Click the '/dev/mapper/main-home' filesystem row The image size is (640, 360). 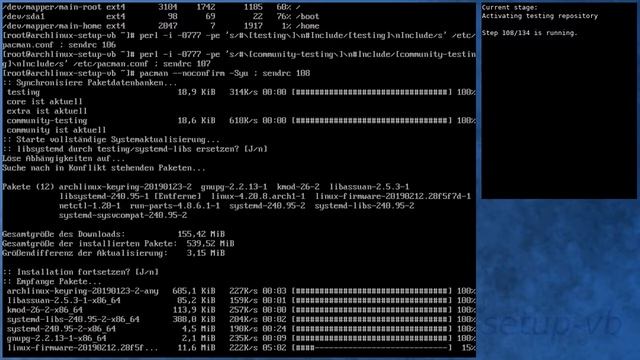click(x=161, y=26)
